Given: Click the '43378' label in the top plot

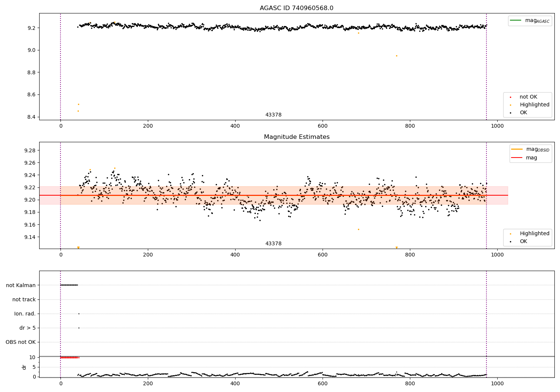Looking at the screenshot, I should [x=273, y=115].
